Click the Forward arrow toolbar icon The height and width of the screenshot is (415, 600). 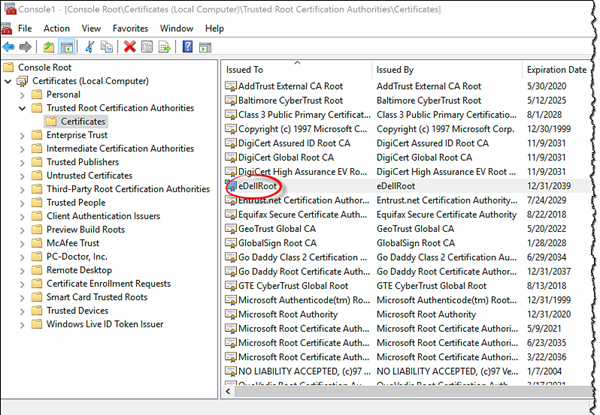click(25, 47)
